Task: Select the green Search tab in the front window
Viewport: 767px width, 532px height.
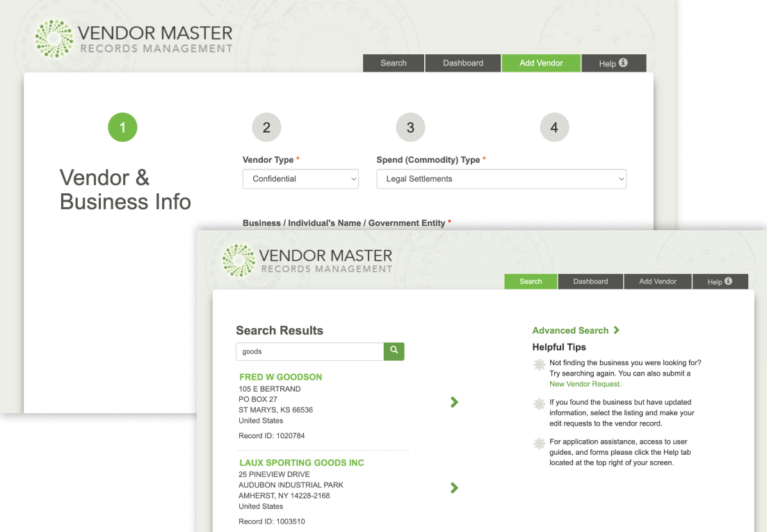Action: [531, 282]
